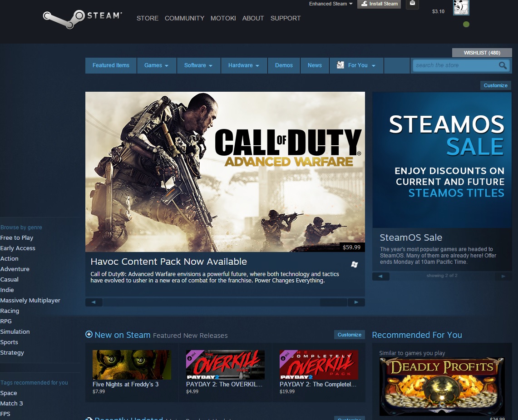Browse the Early Access genre

18,248
